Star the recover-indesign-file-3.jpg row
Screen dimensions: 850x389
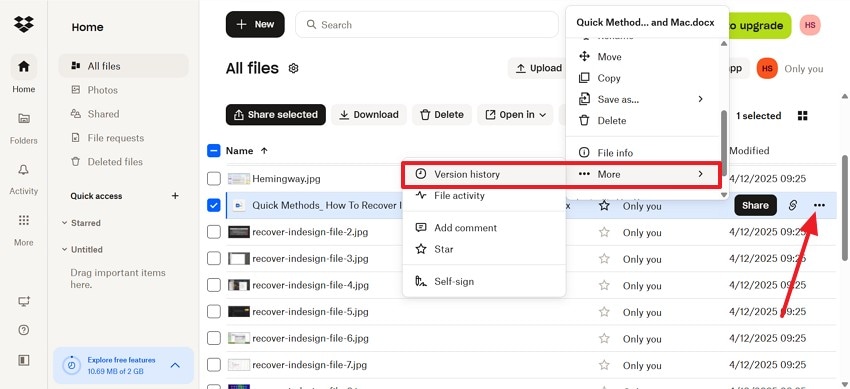click(x=604, y=258)
